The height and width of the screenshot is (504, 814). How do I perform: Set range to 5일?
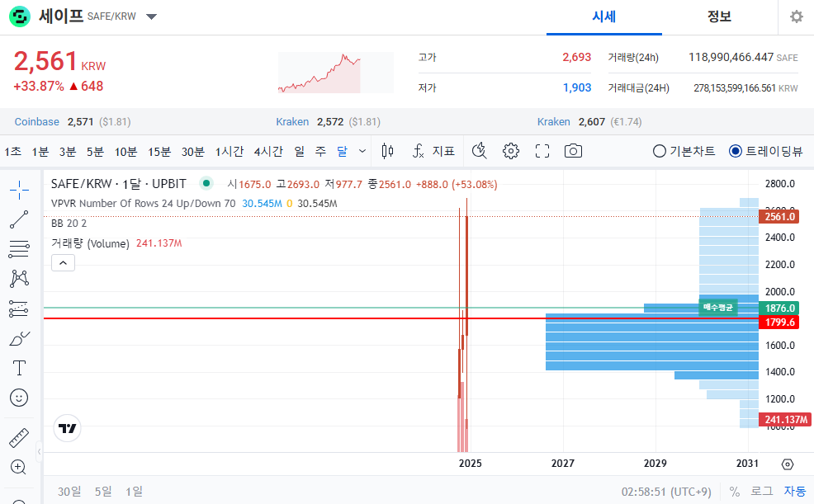coord(103,492)
